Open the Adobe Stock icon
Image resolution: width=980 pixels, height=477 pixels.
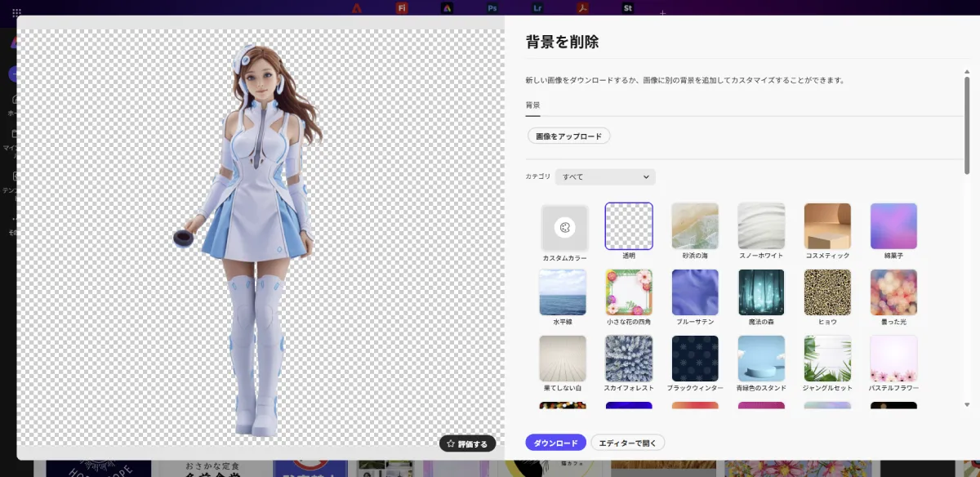tap(627, 8)
